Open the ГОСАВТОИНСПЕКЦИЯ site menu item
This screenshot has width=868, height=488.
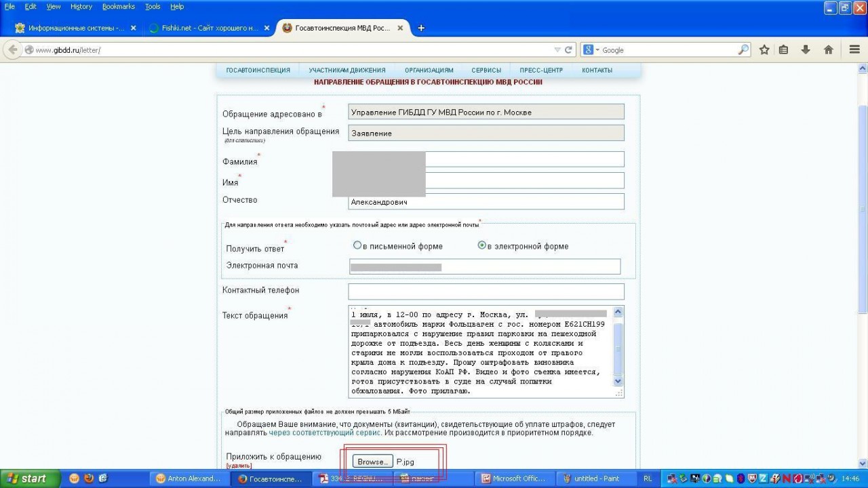258,70
